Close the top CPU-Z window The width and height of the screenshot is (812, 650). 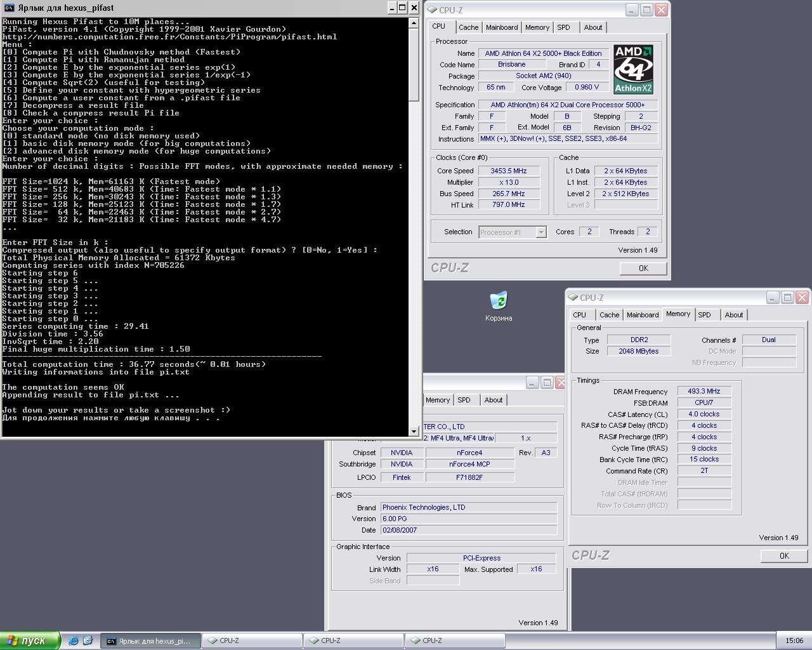tap(661, 10)
